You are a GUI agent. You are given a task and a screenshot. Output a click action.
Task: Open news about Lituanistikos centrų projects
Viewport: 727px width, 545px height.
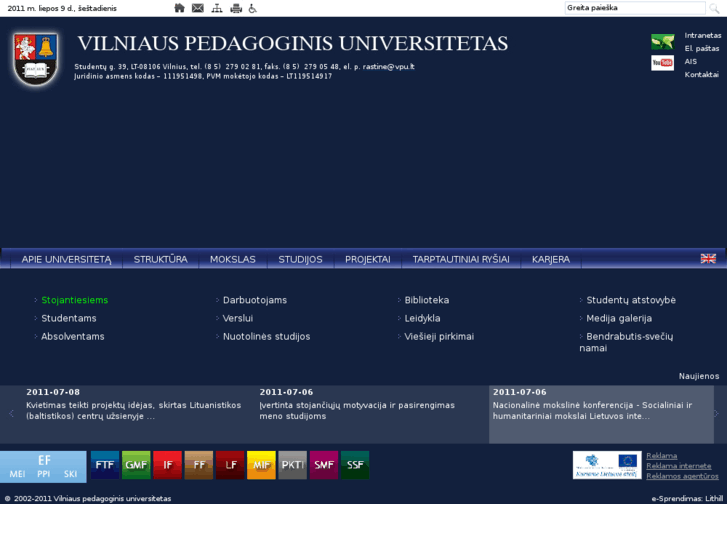click(134, 410)
